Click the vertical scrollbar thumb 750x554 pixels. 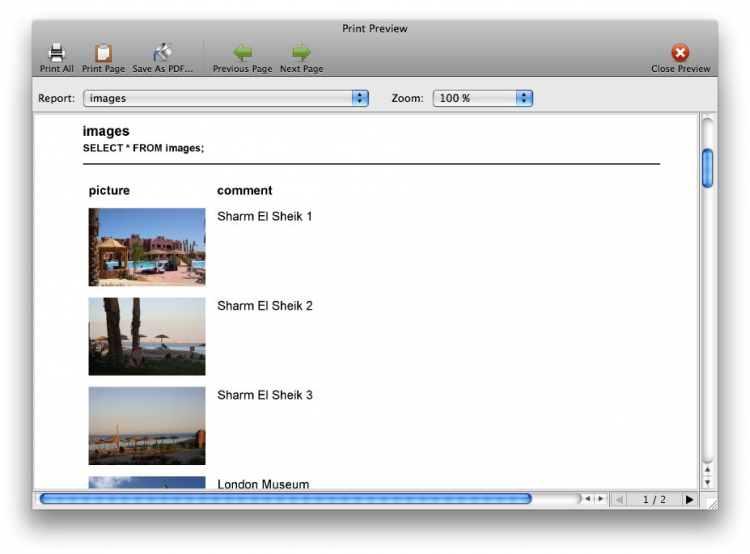[707, 168]
